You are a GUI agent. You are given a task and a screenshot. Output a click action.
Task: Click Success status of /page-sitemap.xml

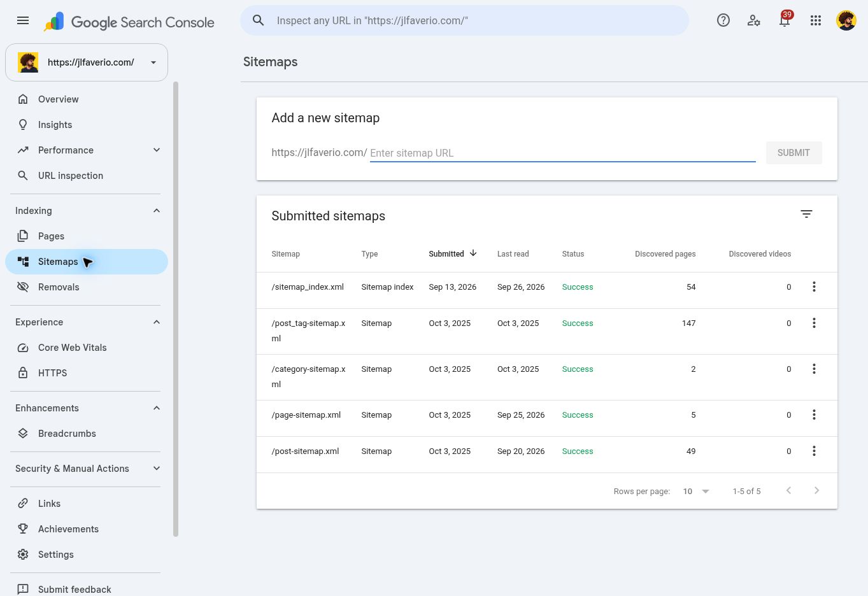[x=577, y=415]
